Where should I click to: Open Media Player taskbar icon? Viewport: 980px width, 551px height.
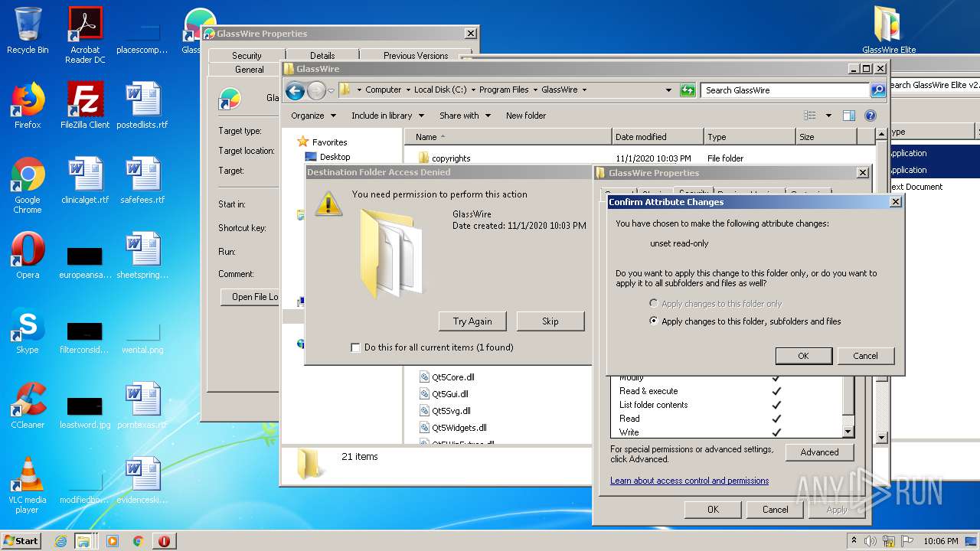[x=113, y=541]
